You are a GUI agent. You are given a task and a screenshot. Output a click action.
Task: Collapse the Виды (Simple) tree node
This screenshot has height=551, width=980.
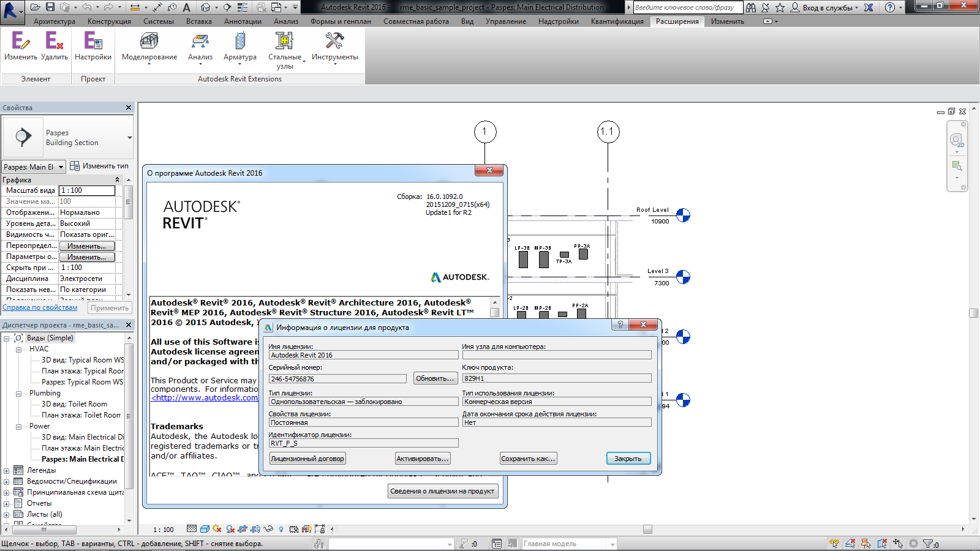pos(7,338)
